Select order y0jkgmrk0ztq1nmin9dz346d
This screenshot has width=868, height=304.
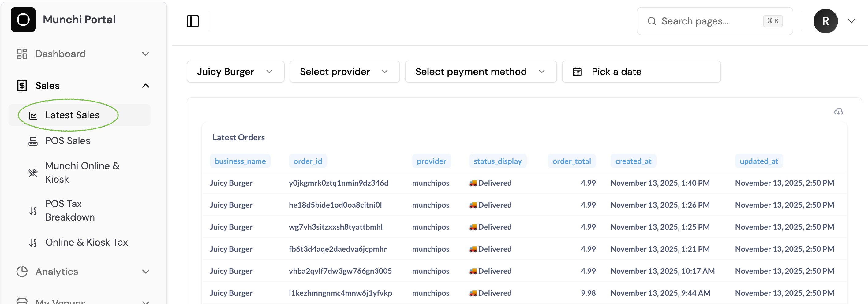(338, 183)
